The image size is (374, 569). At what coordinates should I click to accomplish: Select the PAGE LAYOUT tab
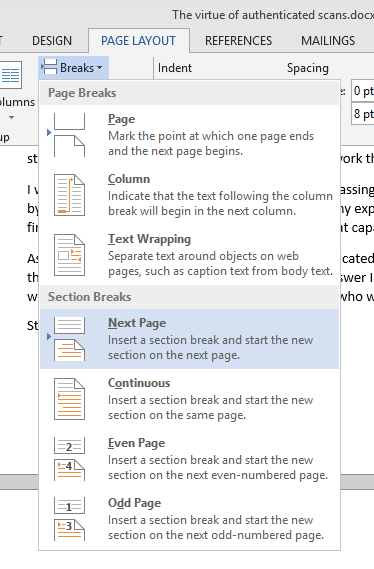click(138, 41)
